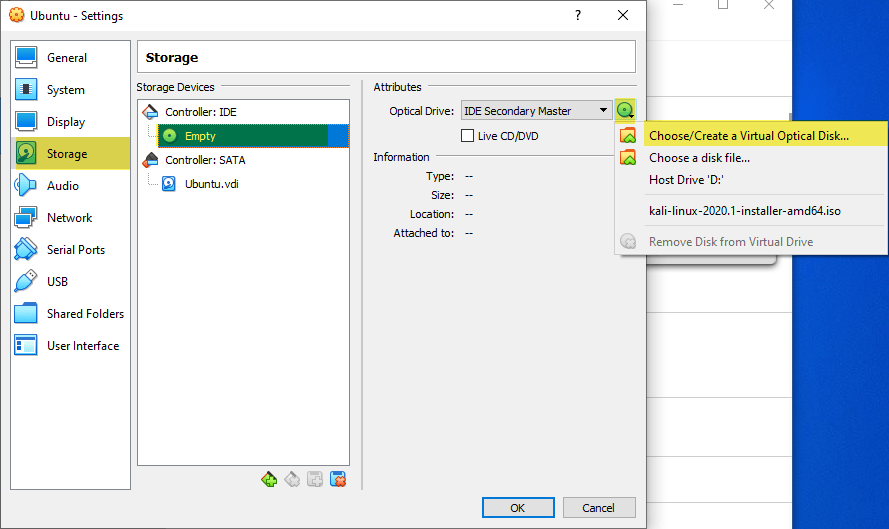The height and width of the screenshot is (529, 889).
Task: Select Host Drive 'D:' menu entry
Action: 751,180
